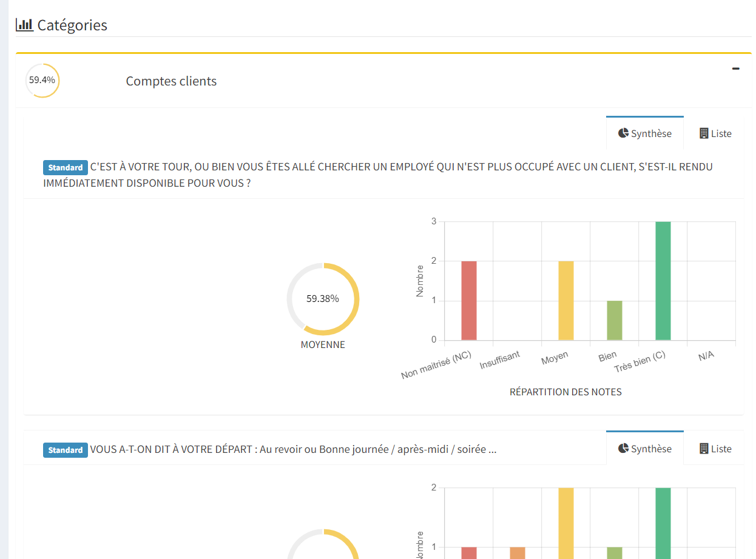Click the Non maitrisé (NC) axis label

click(x=436, y=365)
